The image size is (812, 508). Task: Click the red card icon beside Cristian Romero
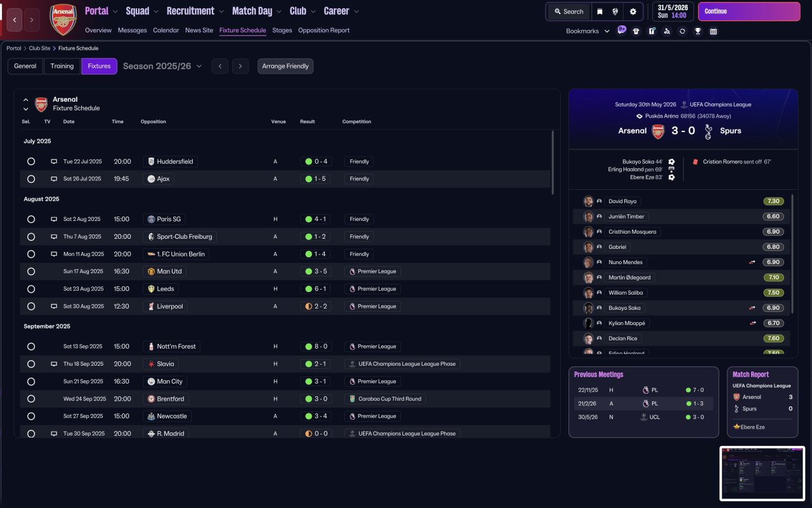pos(696,162)
